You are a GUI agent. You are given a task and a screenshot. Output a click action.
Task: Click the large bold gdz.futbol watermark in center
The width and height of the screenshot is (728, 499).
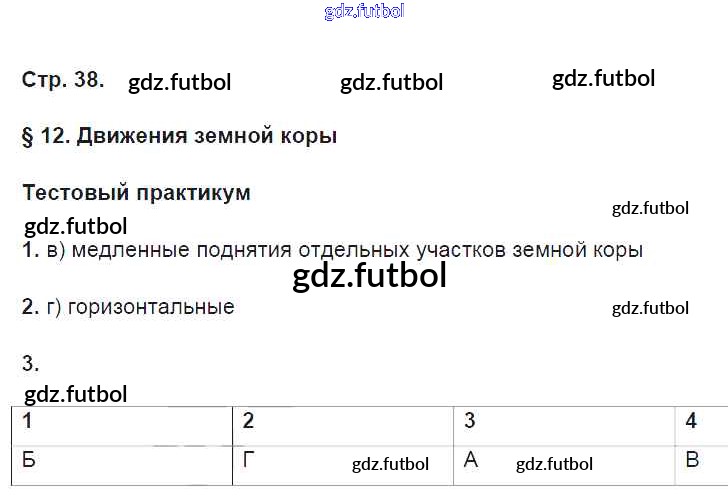[370, 276]
